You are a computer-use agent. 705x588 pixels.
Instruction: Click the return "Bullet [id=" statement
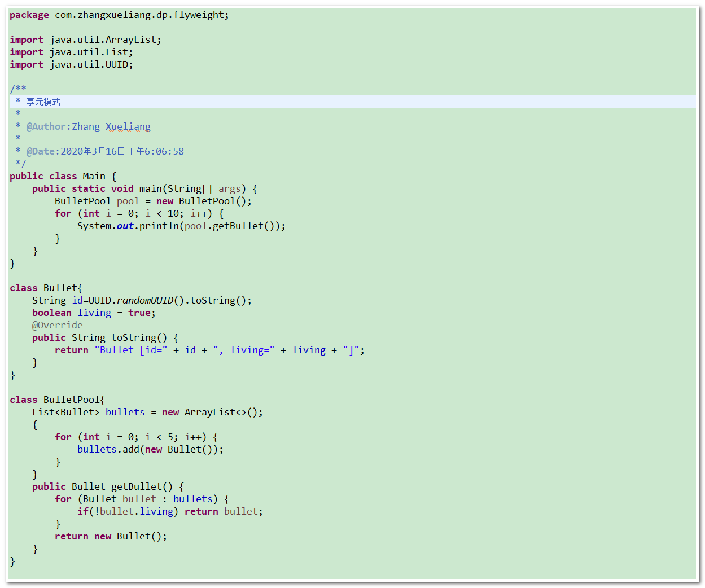pyautogui.click(x=209, y=350)
